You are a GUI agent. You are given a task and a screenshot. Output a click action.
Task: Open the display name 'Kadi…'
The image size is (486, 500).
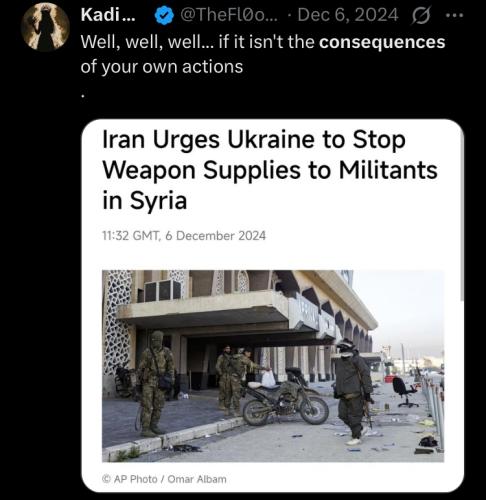click(x=108, y=15)
